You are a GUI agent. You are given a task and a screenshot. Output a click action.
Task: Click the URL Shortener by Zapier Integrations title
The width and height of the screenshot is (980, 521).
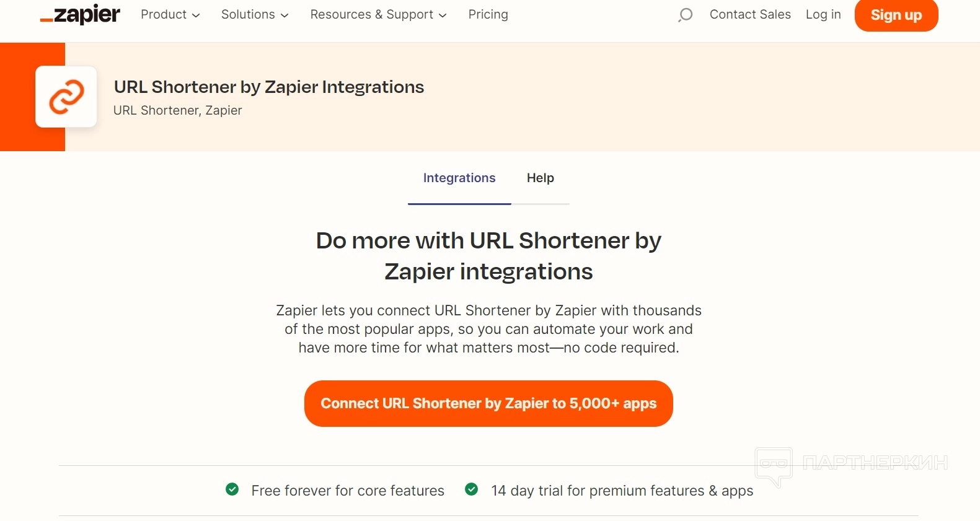[269, 87]
